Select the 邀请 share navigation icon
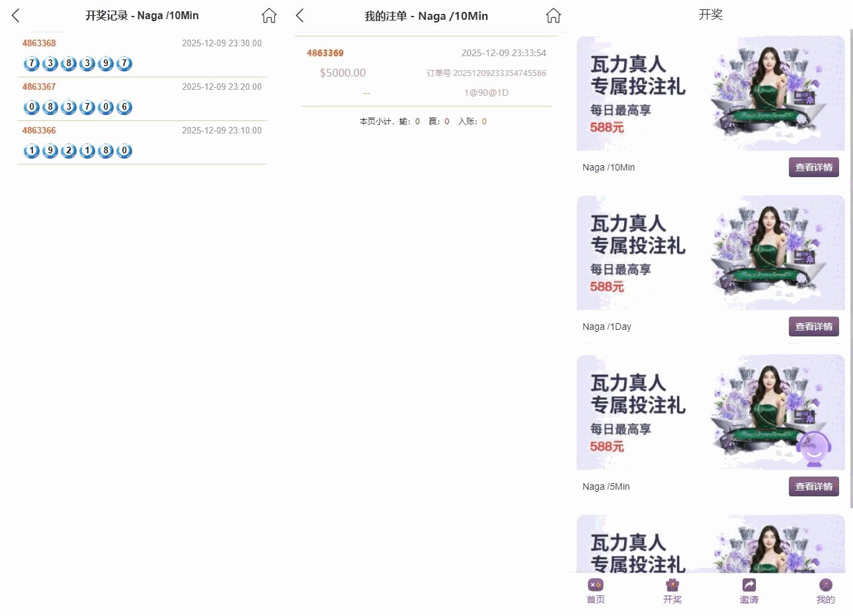Viewport: 853px width, 616px height. pyautogui.click(x=749, y=590)
